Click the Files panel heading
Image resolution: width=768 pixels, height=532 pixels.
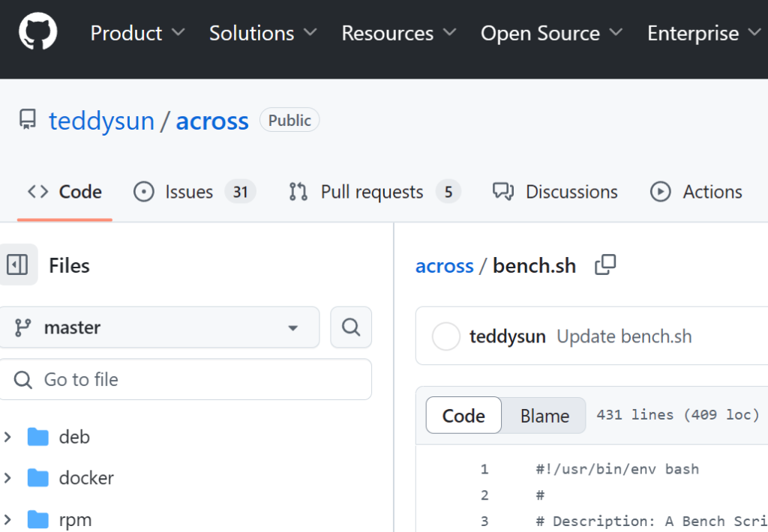point(69,266)
